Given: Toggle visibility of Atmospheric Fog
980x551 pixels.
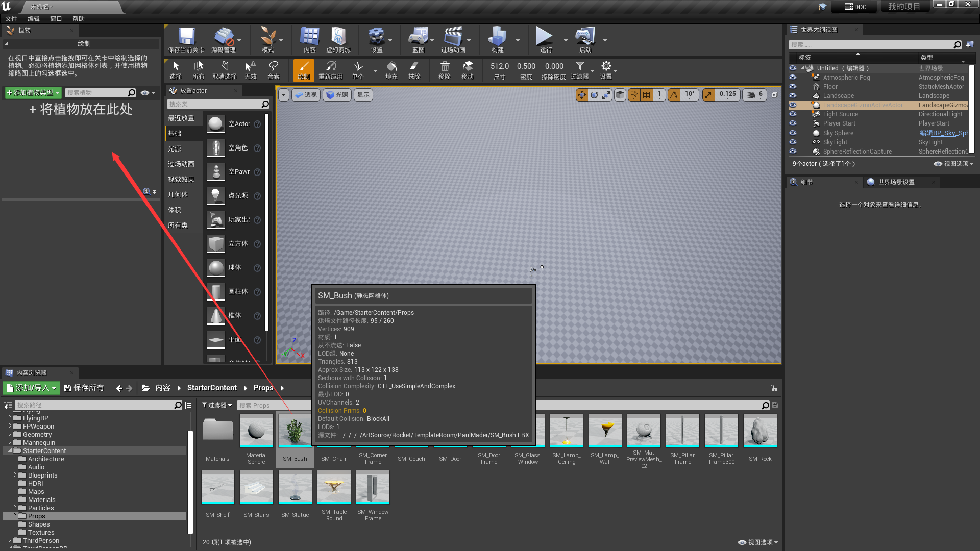Looking at the screenshot, I should click(x=793, y=78).
